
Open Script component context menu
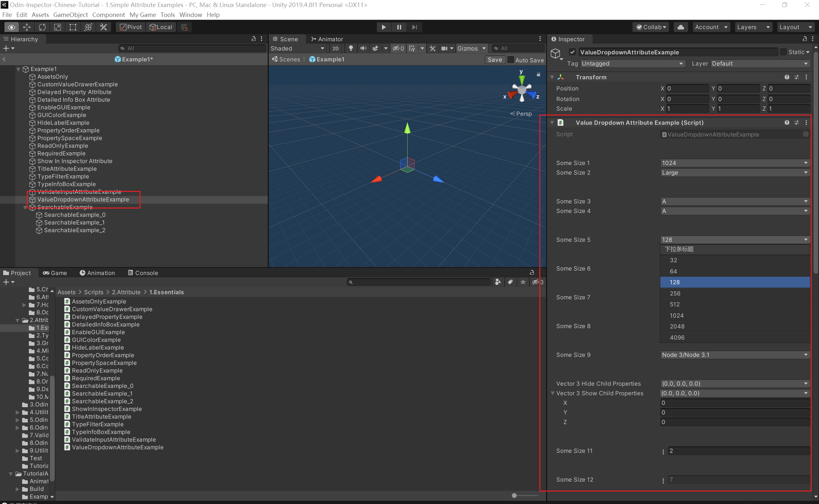coord(806,123)
